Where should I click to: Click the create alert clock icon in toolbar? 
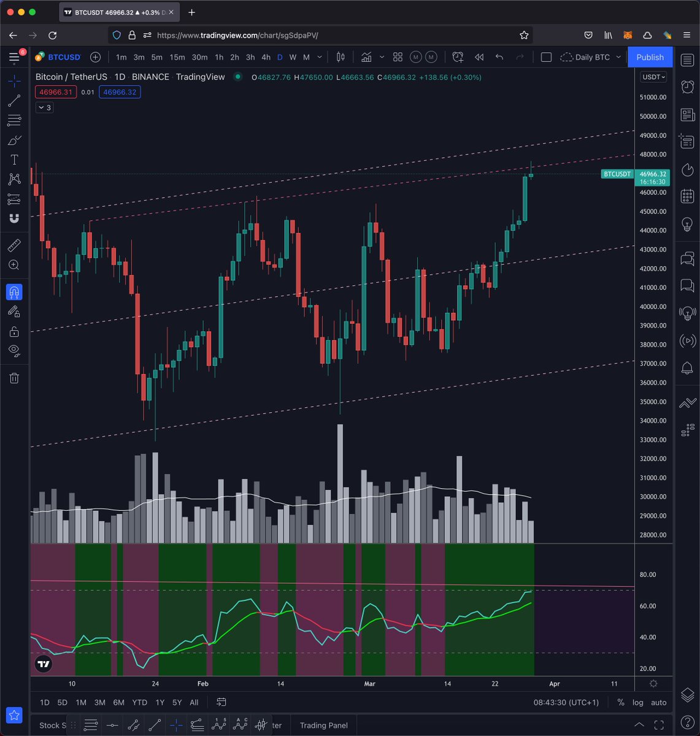click(458, 57)
